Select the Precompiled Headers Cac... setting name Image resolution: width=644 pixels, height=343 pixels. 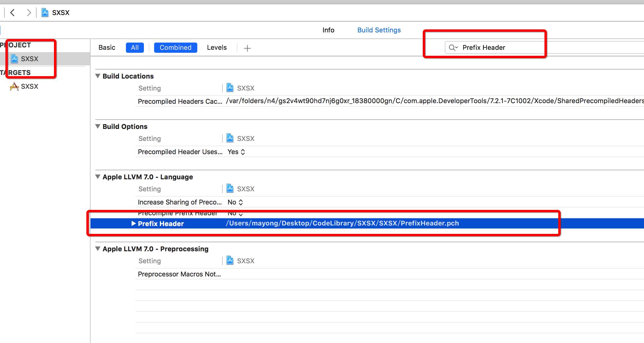180,101
